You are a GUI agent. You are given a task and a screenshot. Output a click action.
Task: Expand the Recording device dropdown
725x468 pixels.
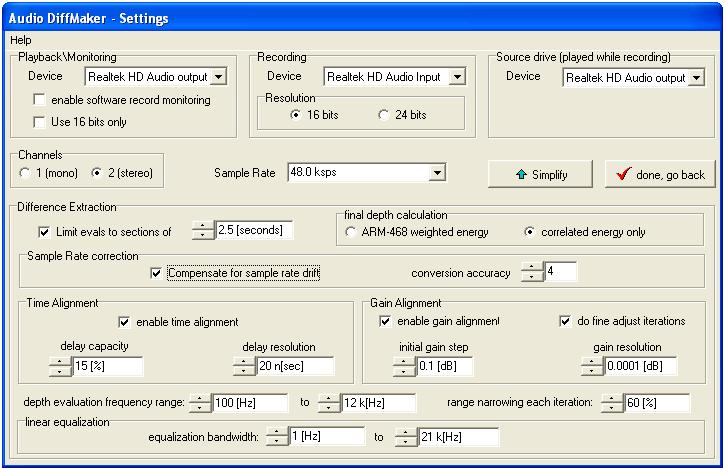457,76
